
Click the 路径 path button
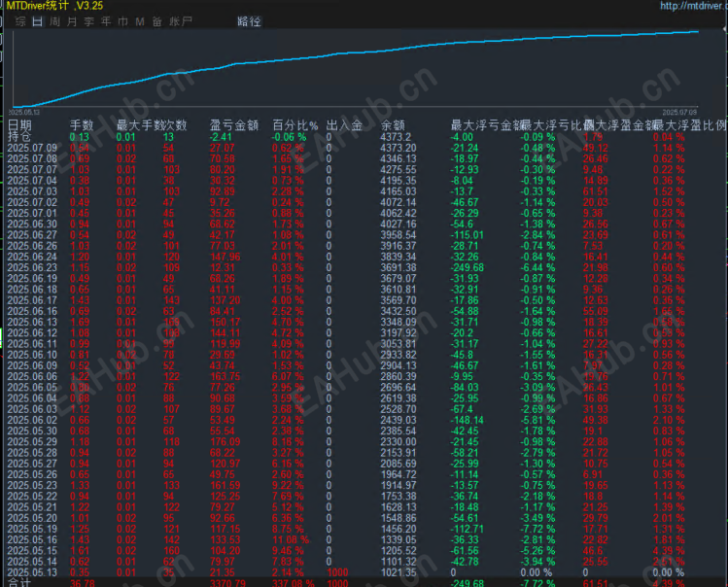click(x=250, y=21)
